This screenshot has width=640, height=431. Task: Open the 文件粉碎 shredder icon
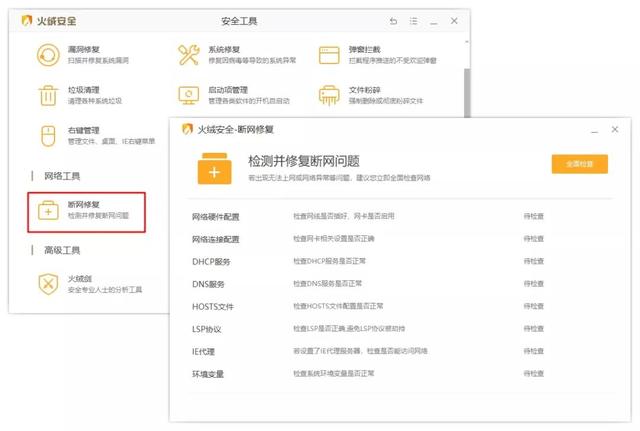(x=329, y=96)
